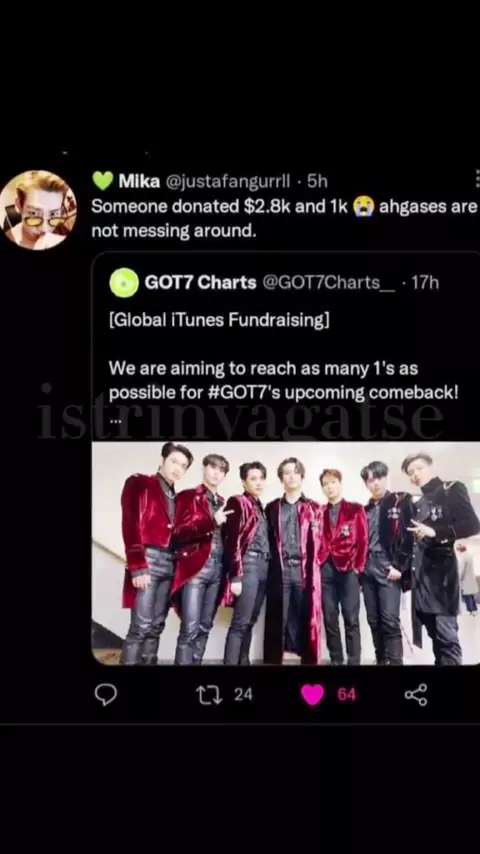Open the group photo of seven members
Image resolution: width=480 pixels, height=854 pixels.
click(285, 553)
